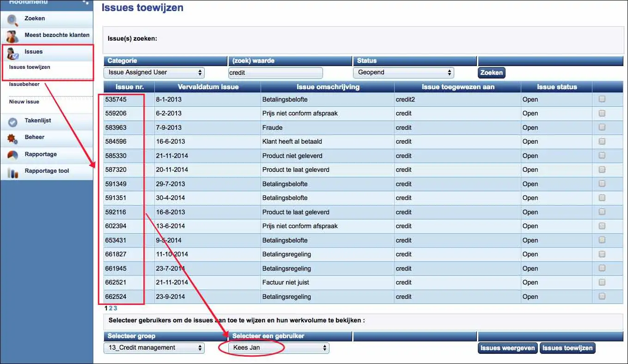Click the Meest bezochte klanten person icon
Viewport: 628px width, 364px height.
pos(13,36)
